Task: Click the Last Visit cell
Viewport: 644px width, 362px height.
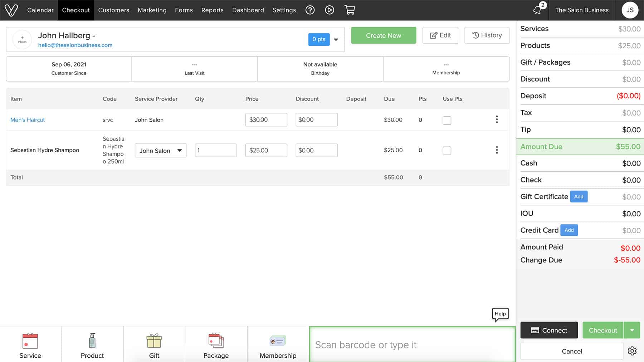Action: (x=194, y=69)
